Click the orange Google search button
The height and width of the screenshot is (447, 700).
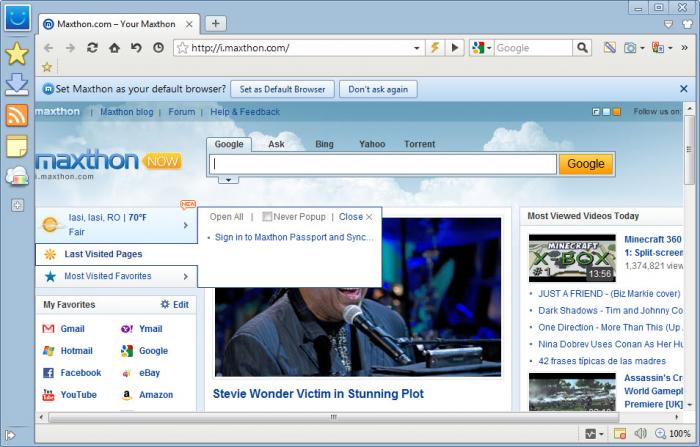click(586, 164)
